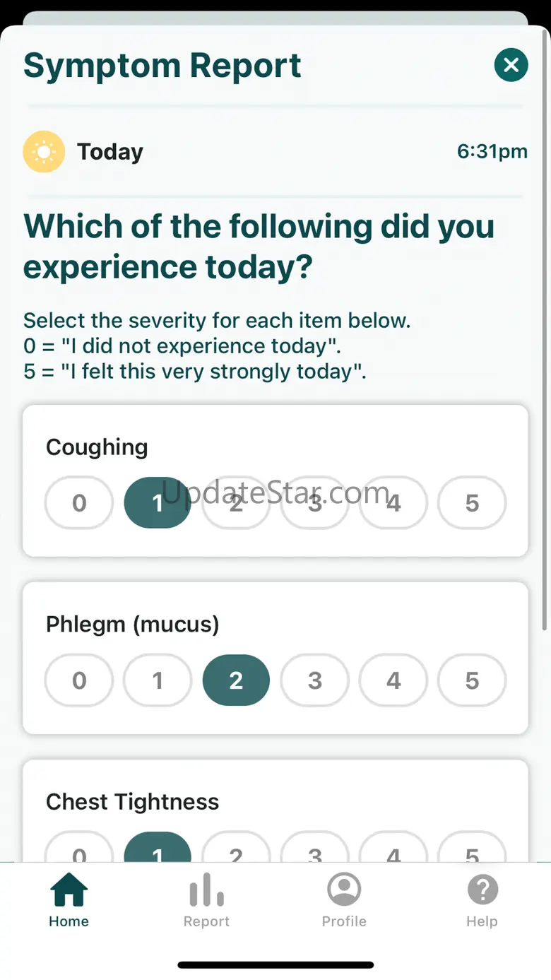Open the Home tab icon

pos(69,890)
